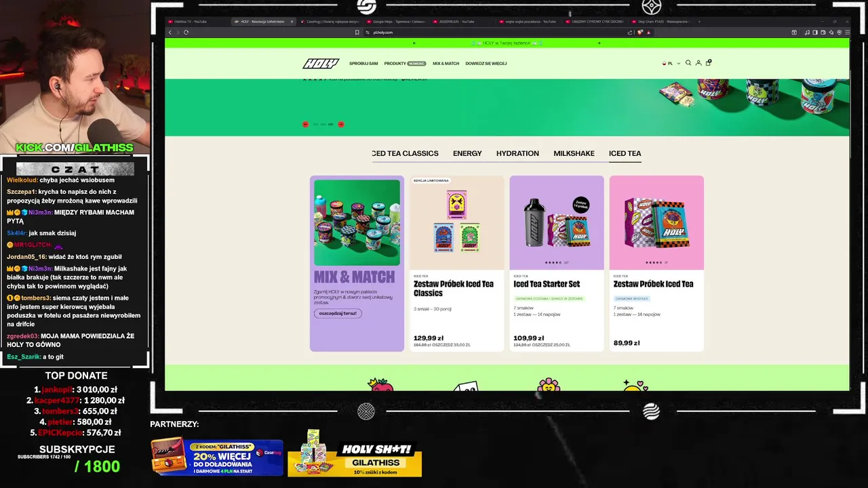Open the PRODUKTY menu item

point(405,64)
